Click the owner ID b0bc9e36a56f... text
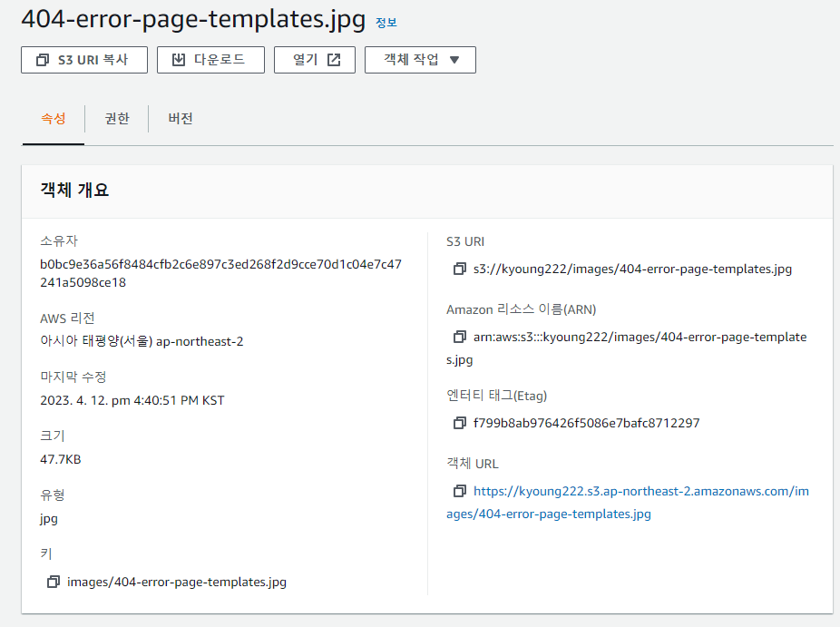 pos(220,273)
